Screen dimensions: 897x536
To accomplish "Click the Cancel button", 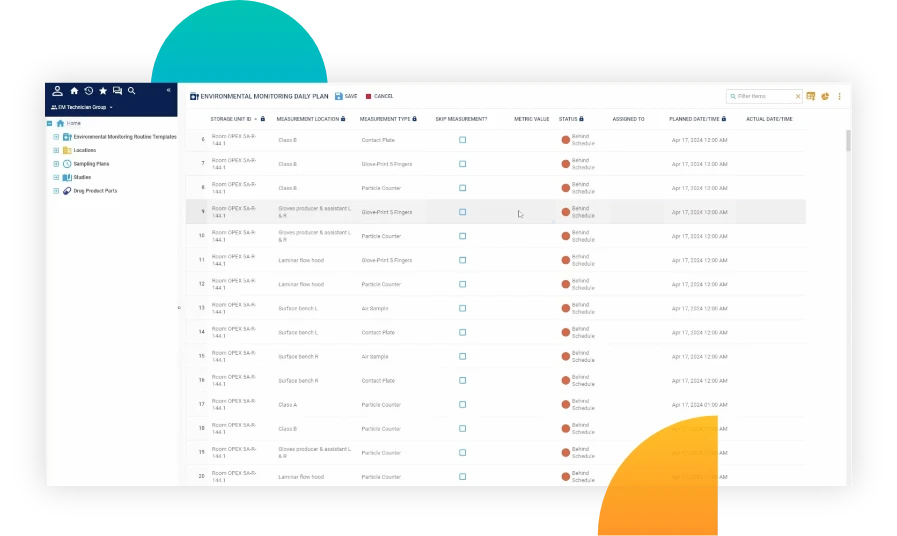I will (x=379, y=96).
